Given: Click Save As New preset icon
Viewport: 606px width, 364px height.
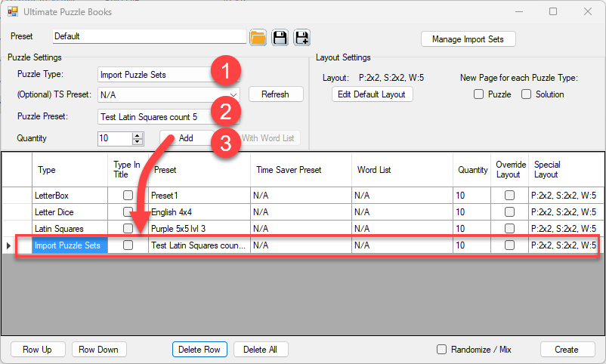Looking at the screenshot, I should coord(301,38).
